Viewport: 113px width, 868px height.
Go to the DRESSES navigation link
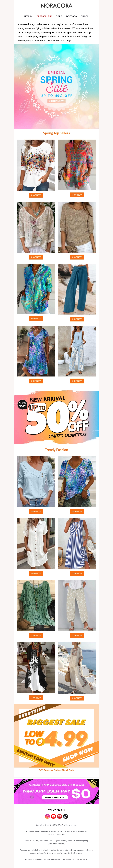click(71, 16)
